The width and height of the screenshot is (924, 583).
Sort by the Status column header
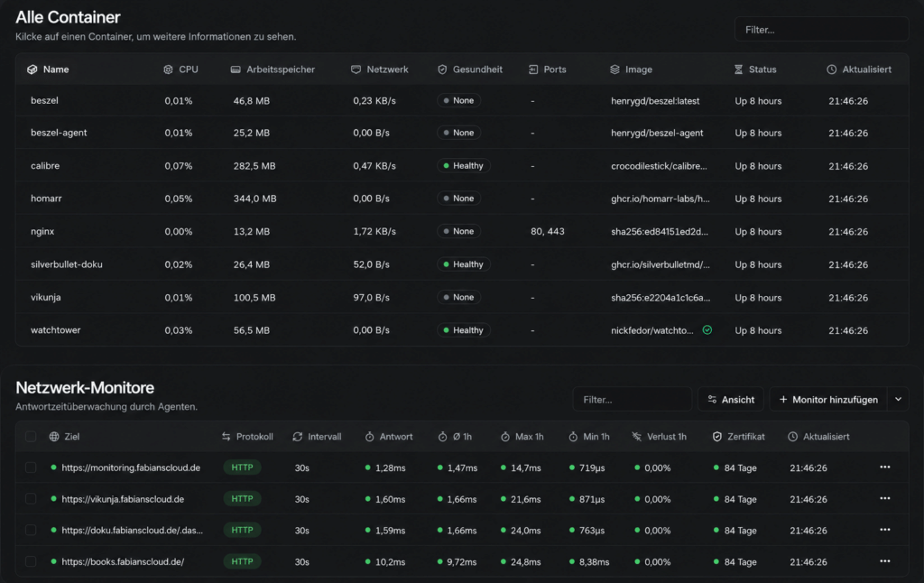click(755, 69)
